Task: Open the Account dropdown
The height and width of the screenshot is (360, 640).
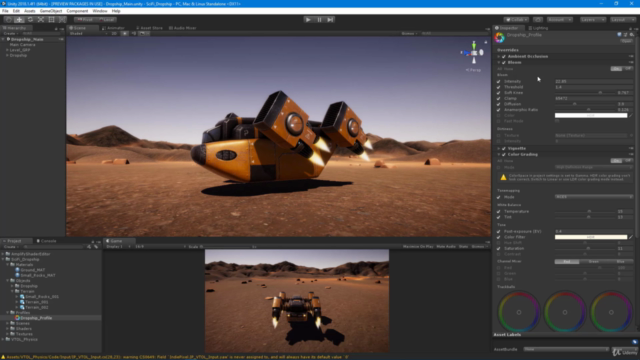Action: (560, 20)
